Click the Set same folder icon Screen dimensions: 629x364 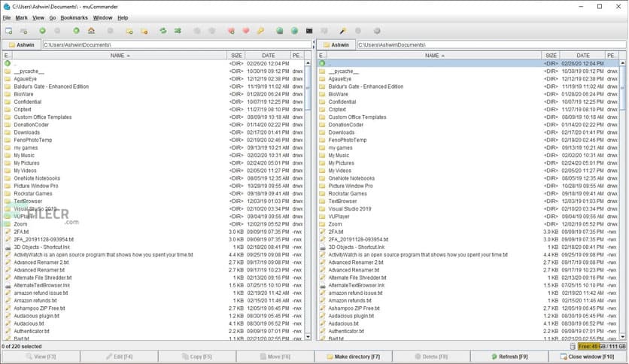178,31
